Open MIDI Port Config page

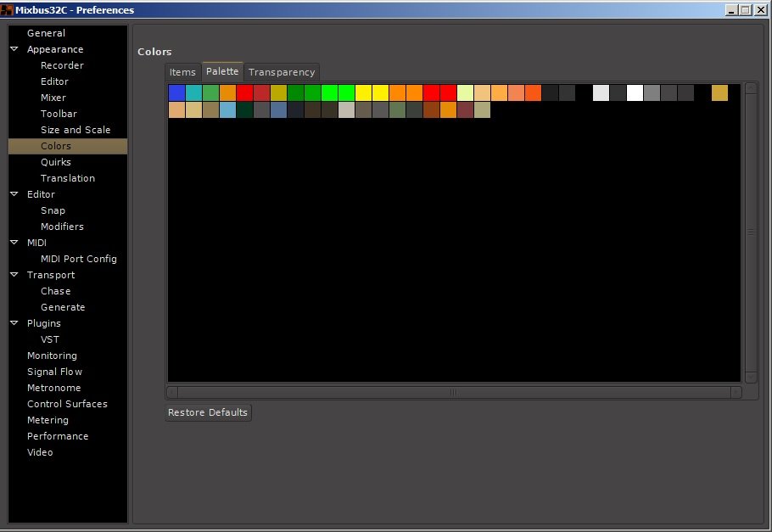(x=79, y=259)
